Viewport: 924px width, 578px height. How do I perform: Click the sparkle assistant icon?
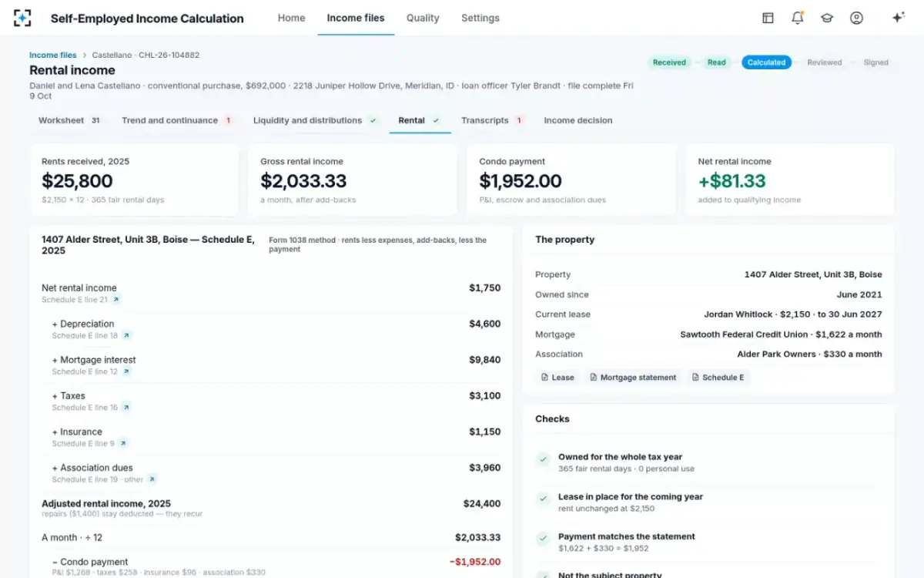(898, 18)
